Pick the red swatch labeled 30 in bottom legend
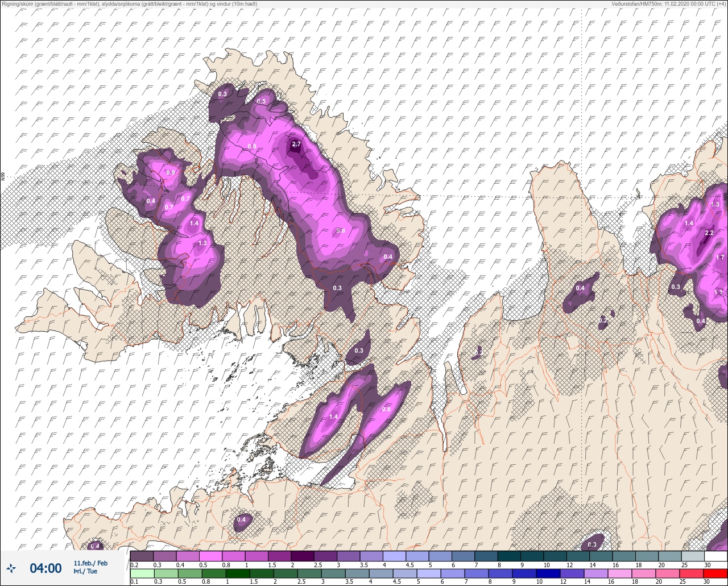This screenshot has width=728, height=586. pos(715,573)
